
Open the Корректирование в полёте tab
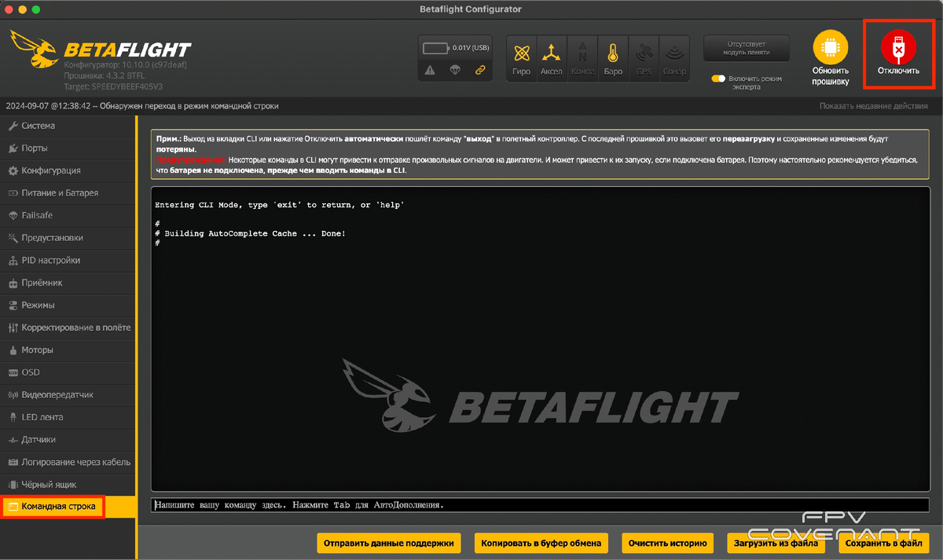pyautogui.click(x=68, y=328)
